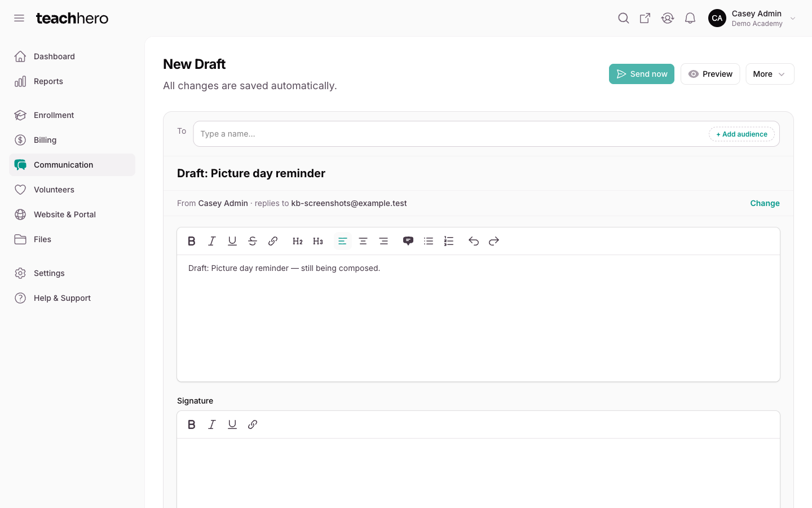Click the open-in-new-window icon in header
The height and width of the screenshot is (508, 812).
(x=645, y=18)
